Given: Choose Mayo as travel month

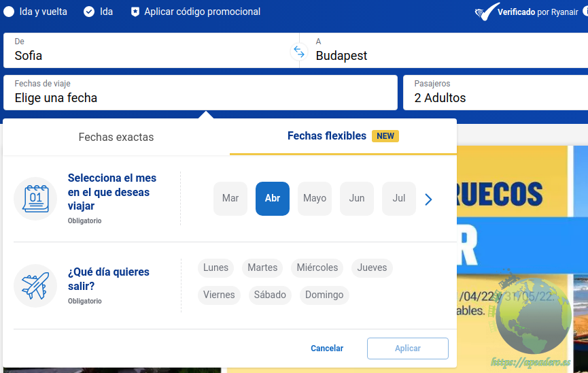Looking at the screenshot, I should click(315, 198).
